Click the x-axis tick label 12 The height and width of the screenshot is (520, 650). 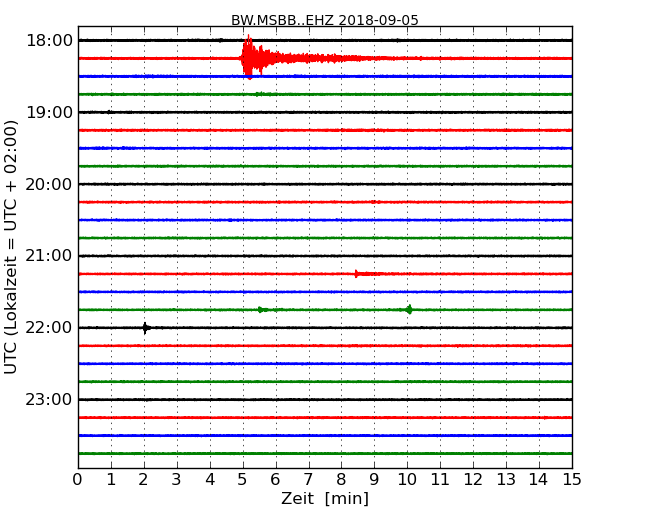click(x=473, y=479)
